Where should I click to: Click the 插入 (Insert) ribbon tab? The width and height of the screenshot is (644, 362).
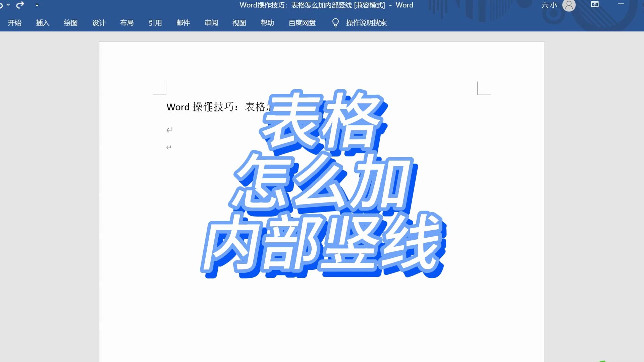coord(43,22)
